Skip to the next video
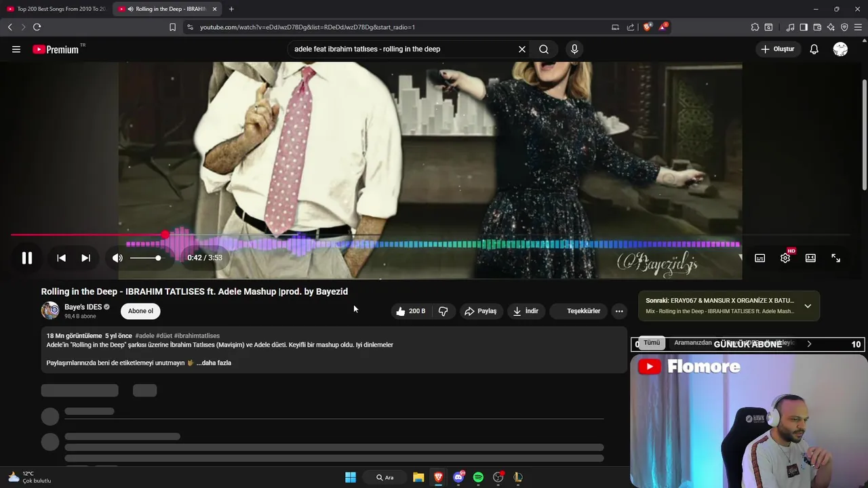 85,258
